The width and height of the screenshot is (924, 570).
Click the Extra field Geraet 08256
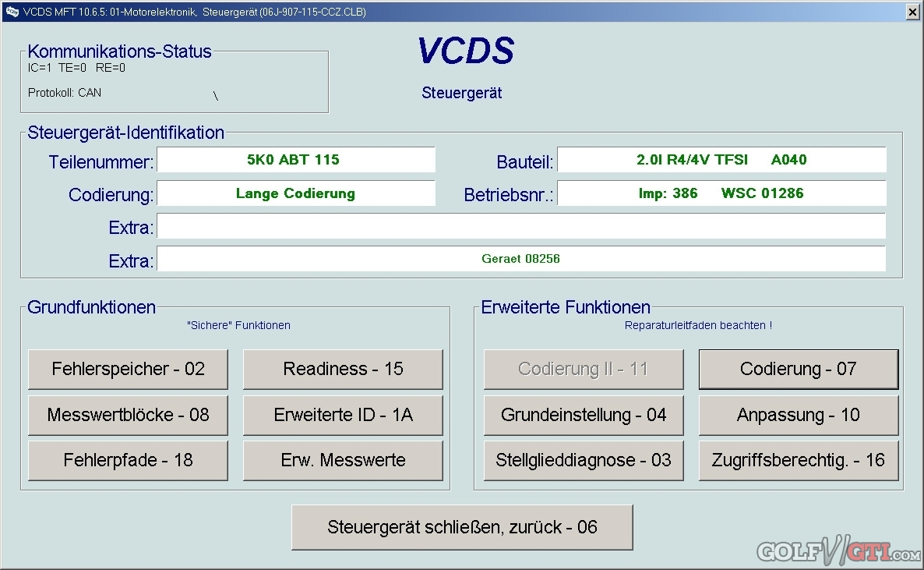tap(521, 259)
